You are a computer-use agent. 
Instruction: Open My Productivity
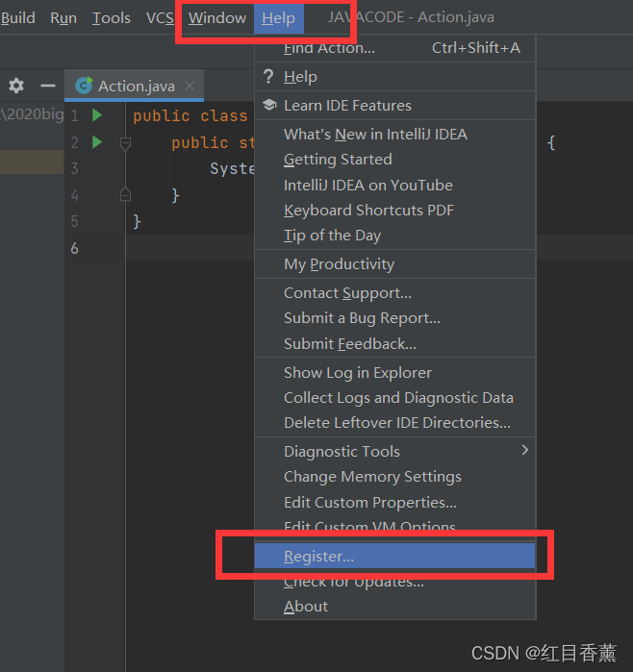click(395, 264)
